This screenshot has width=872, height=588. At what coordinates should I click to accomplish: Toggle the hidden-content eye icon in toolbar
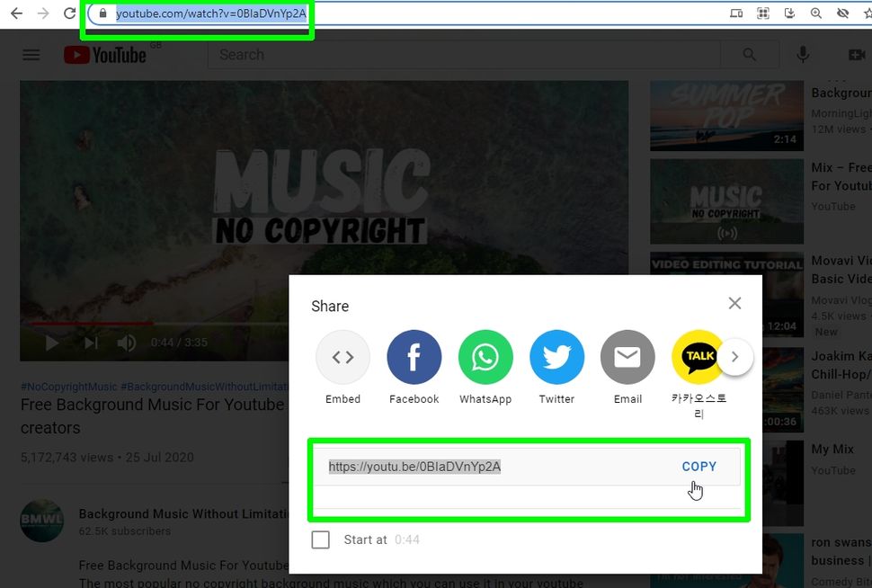[x=842, y=13]
